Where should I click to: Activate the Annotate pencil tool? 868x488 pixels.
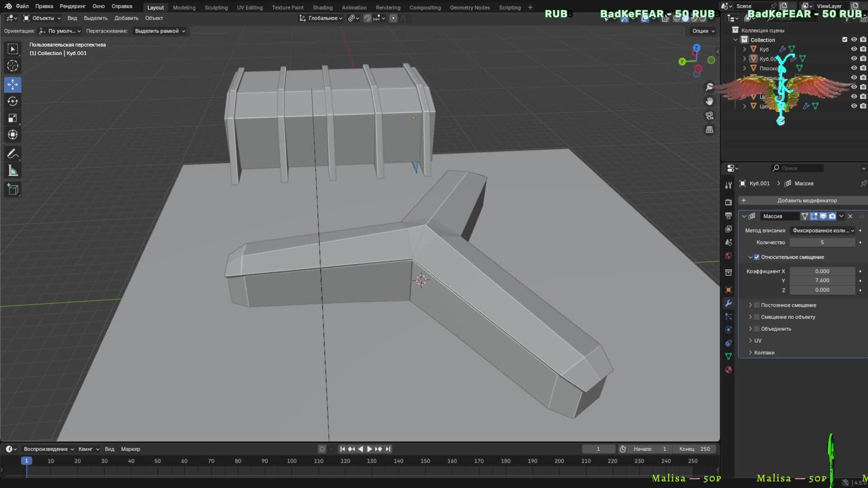[x=13, y=154]
